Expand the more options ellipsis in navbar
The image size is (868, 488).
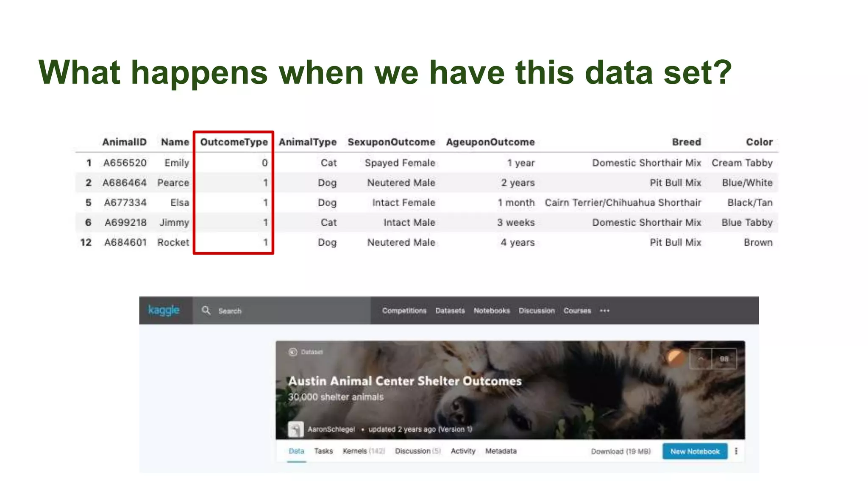pyautogui.click(x=605, y=311)
